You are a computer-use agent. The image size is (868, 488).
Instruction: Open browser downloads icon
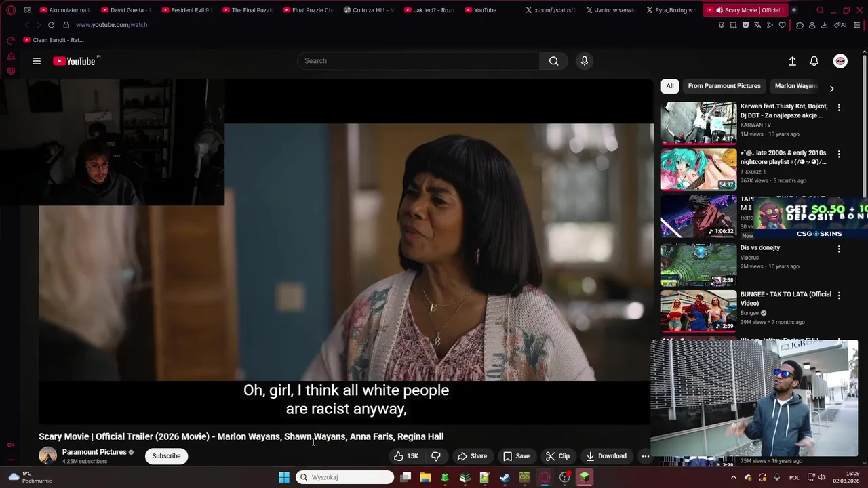(824, 25)
